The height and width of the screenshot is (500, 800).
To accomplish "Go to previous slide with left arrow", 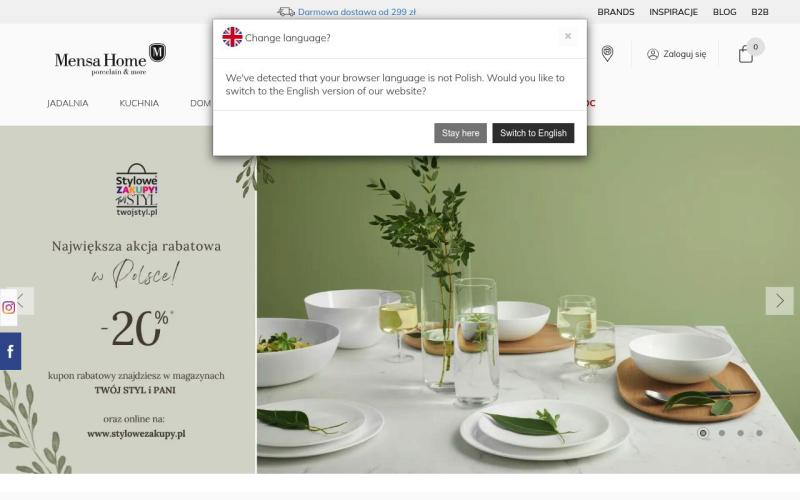I will (x=23, y=301).
